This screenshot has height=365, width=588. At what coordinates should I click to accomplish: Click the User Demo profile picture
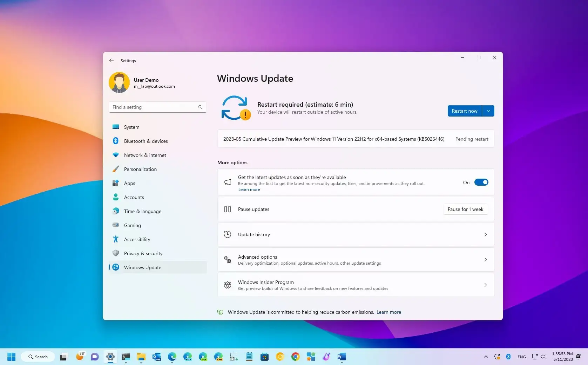coord(119,83)
